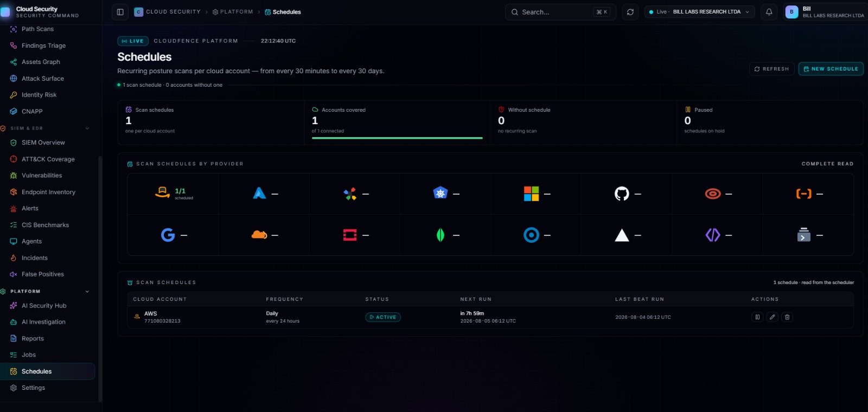This screenshot has width=868, height=412.
Task: Click the Microsoft provider icon
Action: tap(532, 194)
